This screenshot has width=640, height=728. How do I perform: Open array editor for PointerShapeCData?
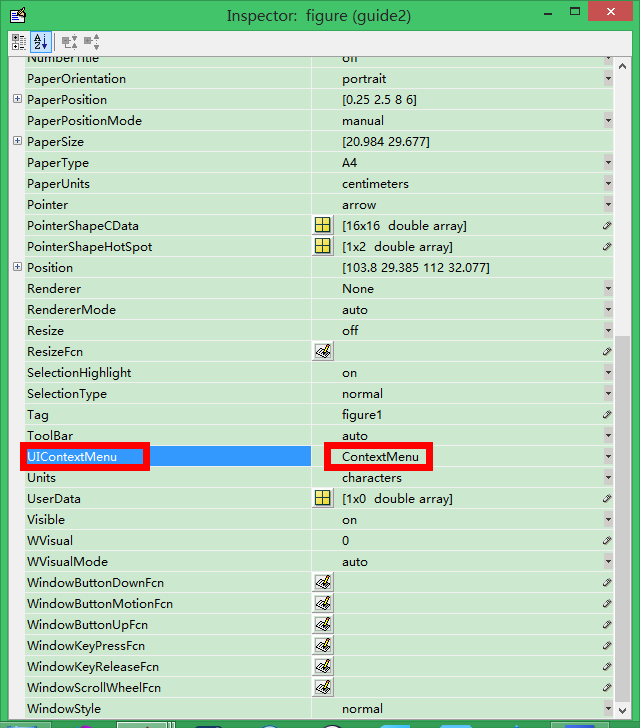pyautogui.click(x=323, y=225)
